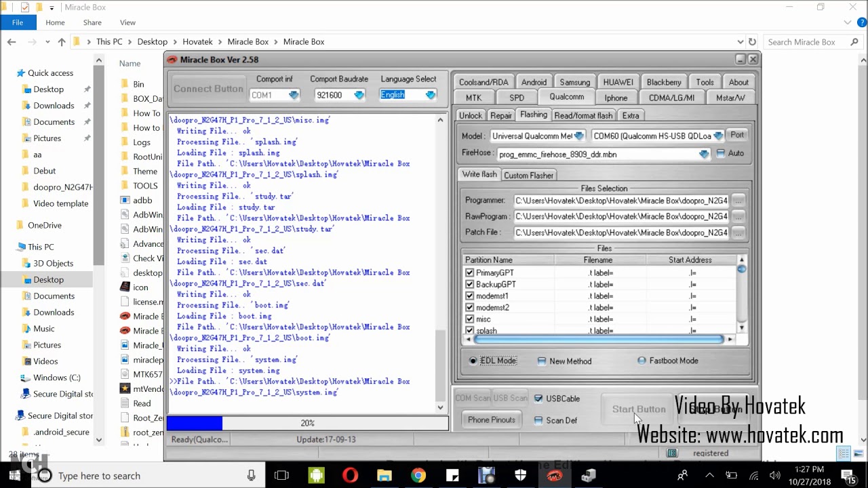Image resolution: width=868 pixels, height=488 pixels.
Task: Click the partition list horizontal scrollbar
Action: (x=598, y=339)
